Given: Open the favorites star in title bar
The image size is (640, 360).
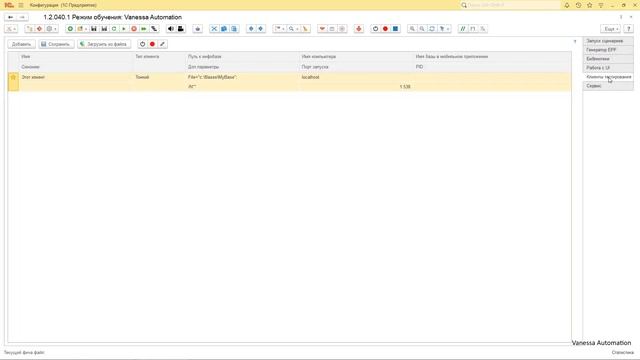Looking at the screenshot, I should click(590, 5).
